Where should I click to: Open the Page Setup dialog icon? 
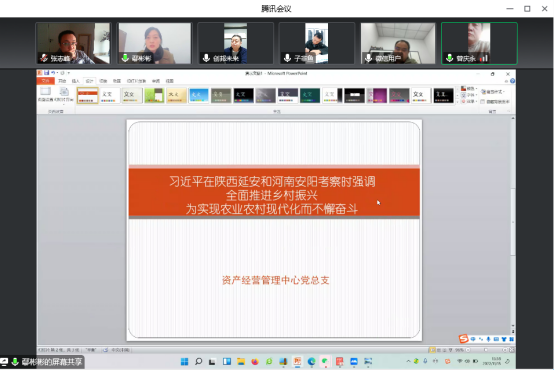(x=45, y=93)
